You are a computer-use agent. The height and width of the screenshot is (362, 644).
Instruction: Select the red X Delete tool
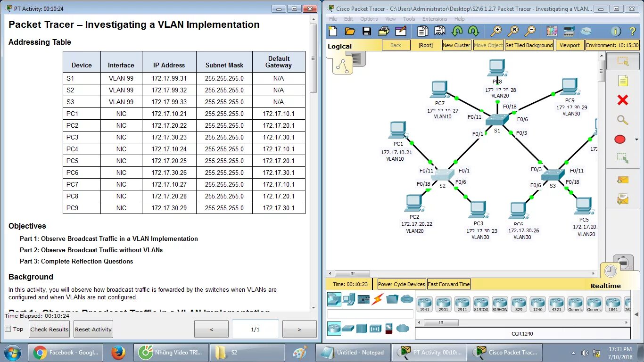(x=623, y=100)
